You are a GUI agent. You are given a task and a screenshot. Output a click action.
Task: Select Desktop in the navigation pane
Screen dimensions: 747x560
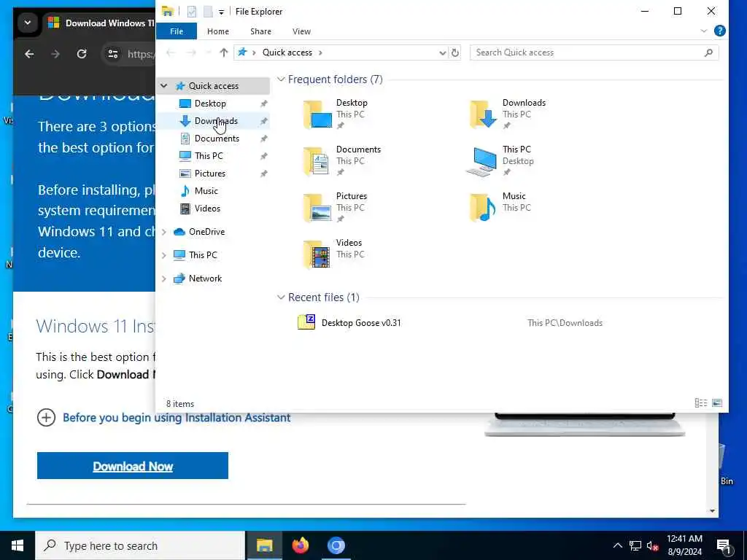[x=210, y=104]
